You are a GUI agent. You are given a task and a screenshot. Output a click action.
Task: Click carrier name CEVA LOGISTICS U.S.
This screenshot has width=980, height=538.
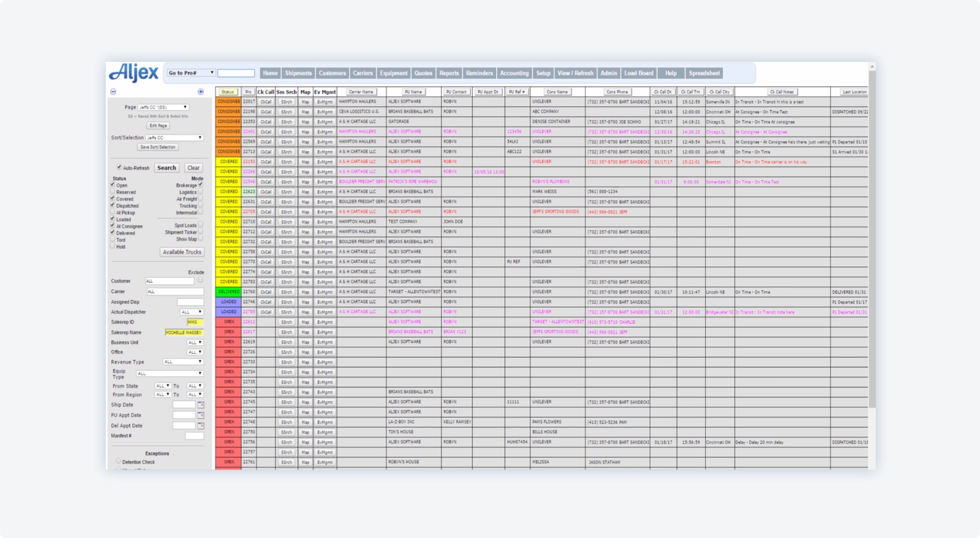360,112
